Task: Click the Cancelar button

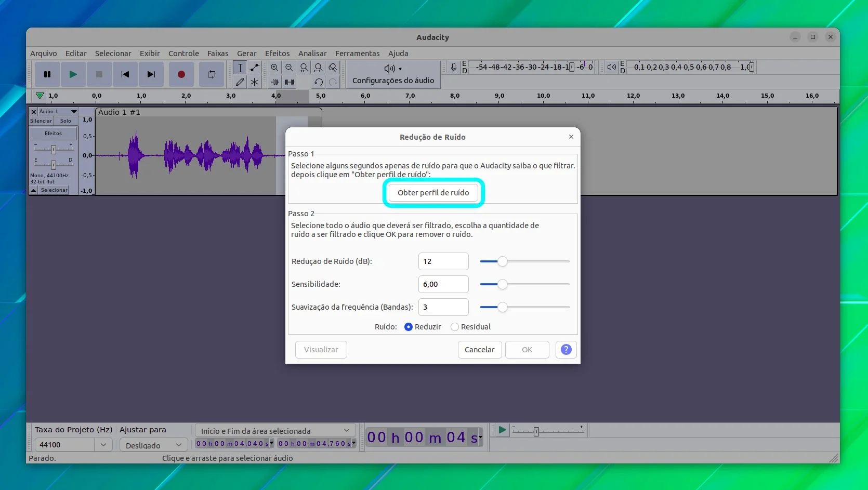Action: click(479, 350)
